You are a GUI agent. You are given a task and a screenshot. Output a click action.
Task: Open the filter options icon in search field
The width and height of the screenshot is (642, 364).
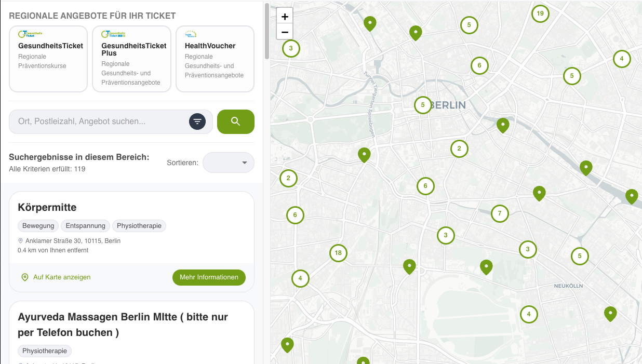click(x=197, y=122)
